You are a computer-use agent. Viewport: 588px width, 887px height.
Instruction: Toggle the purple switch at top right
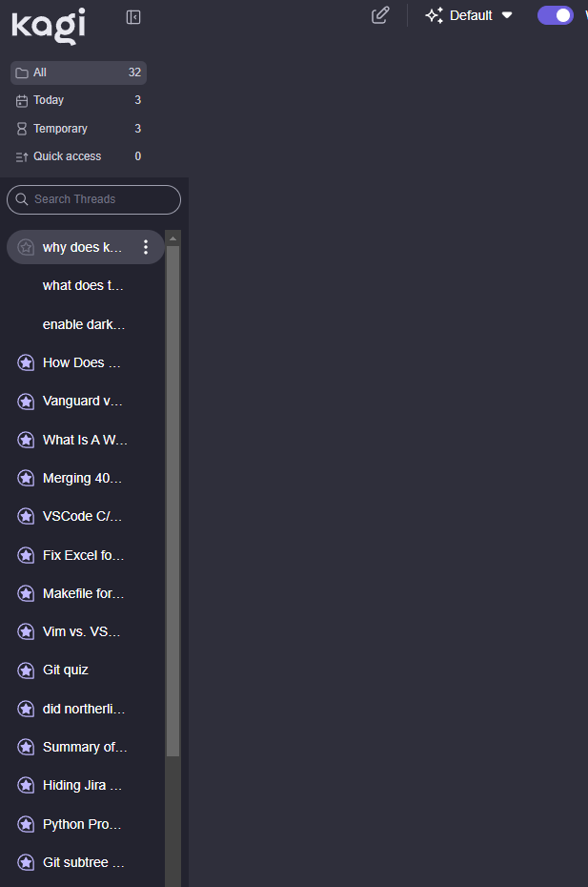(x=555, y=15)
